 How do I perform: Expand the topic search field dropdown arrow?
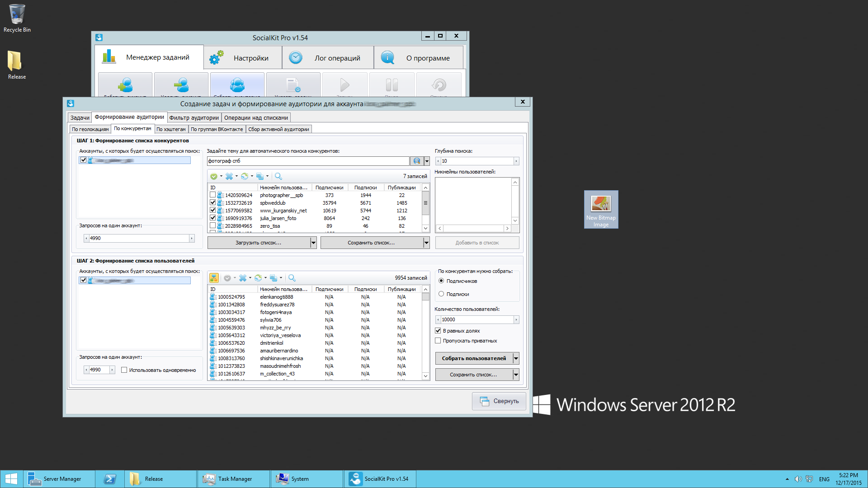427,161
